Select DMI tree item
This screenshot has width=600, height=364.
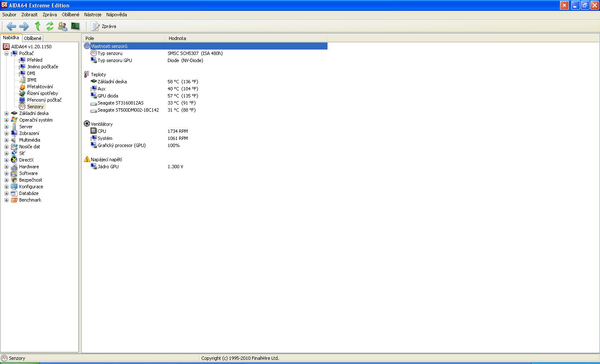coord(31,73)
